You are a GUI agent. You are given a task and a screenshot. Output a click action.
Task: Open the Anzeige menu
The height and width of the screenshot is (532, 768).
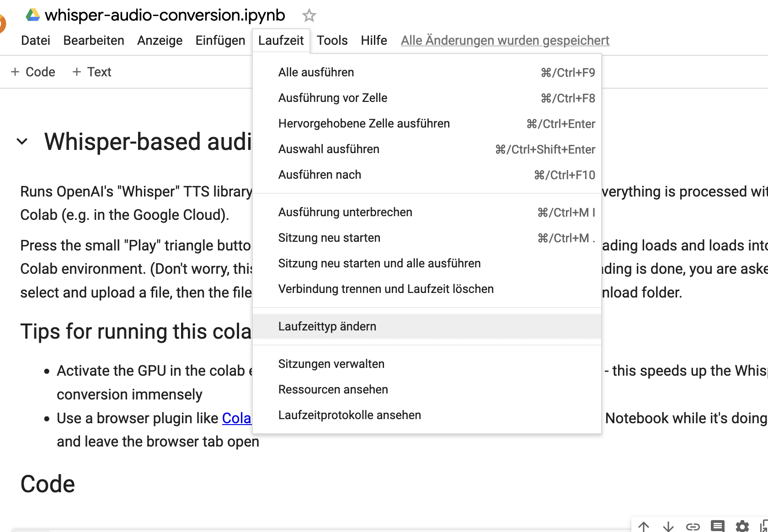[160, 40]
